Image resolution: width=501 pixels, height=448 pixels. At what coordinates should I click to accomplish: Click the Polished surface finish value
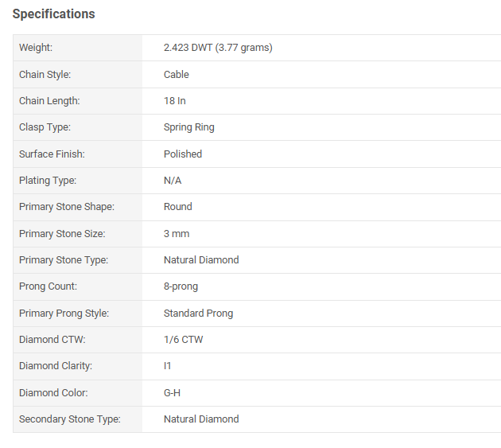(x=183, y=154)
